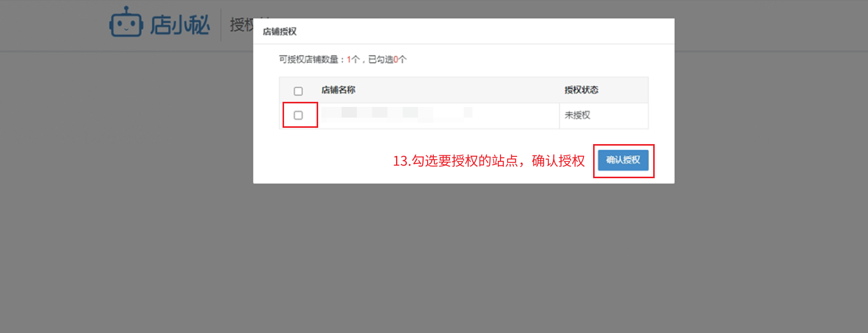This screenshot has width=868, height=333.
Task: Click the 授权状态 column header
Action: pos(581,90)
